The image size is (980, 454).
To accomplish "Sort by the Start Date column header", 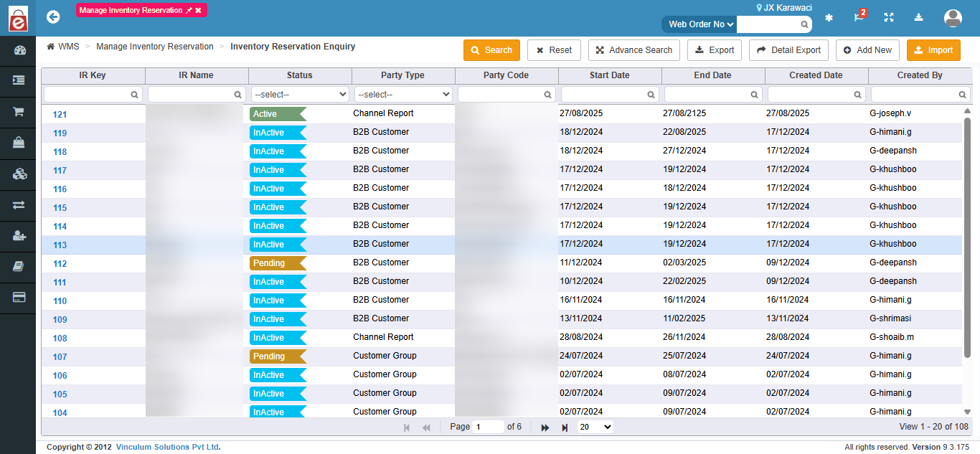I will click(x=610, y=75).
